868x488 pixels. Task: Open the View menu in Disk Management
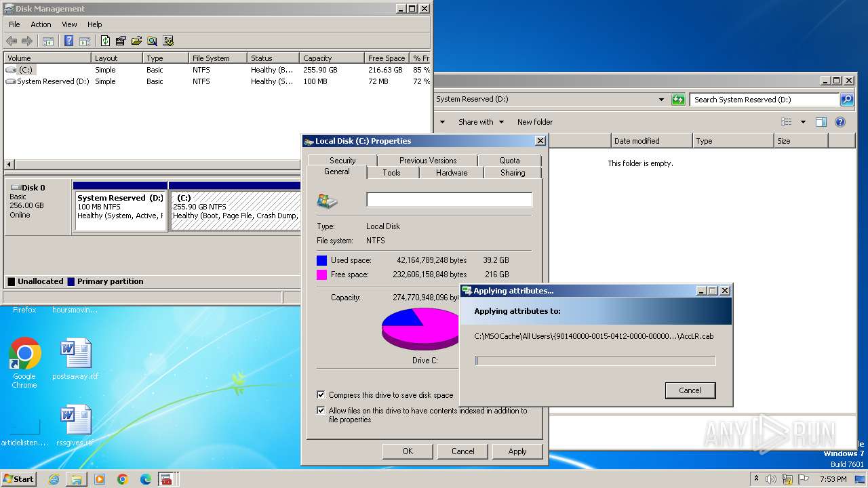[69, 24]
